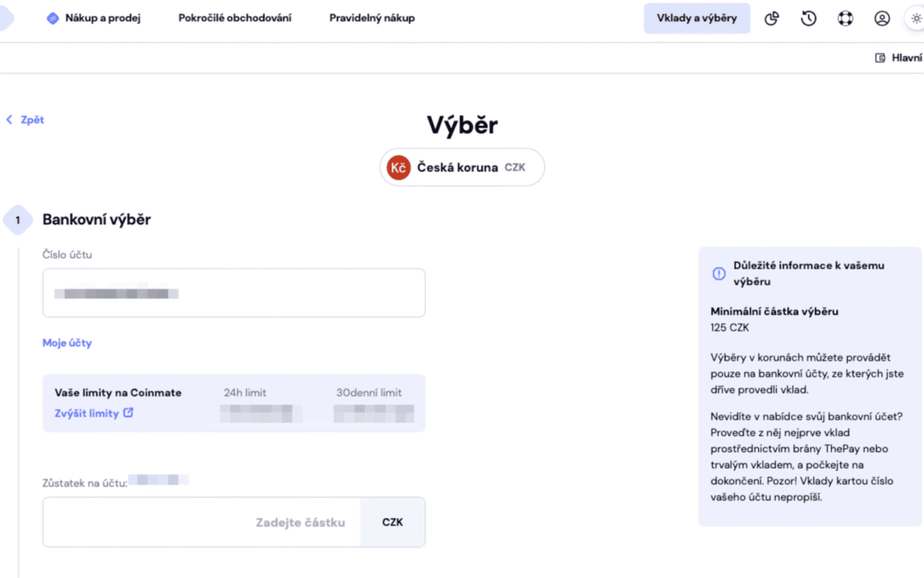Open Pokročilé obchodování menu item
Screen dimensions: 924x578
point(234,18)
